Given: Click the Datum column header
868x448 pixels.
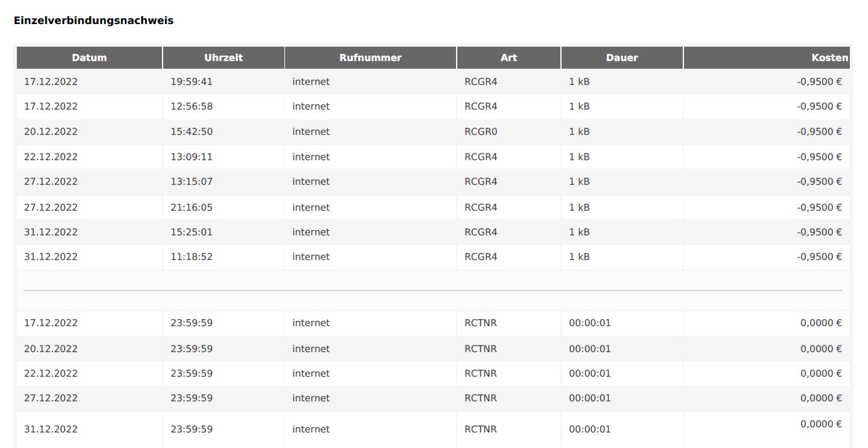Looking at the screenshot, I should 89,58.
